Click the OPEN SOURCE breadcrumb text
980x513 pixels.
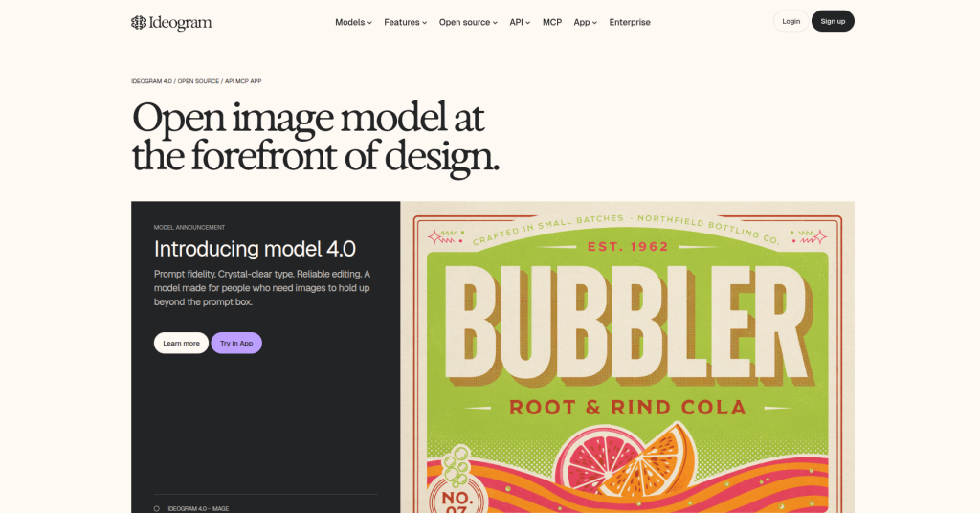coord(198,81)
